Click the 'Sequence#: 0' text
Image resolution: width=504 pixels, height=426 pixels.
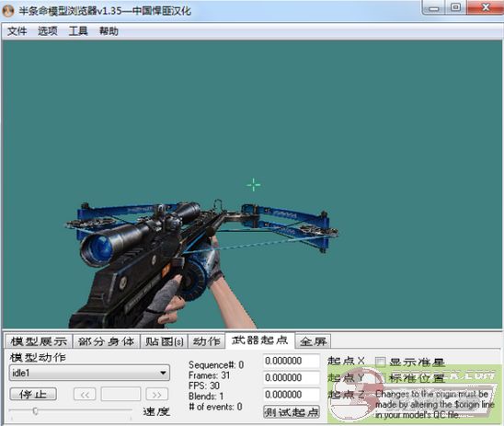[x=216, y=364]
